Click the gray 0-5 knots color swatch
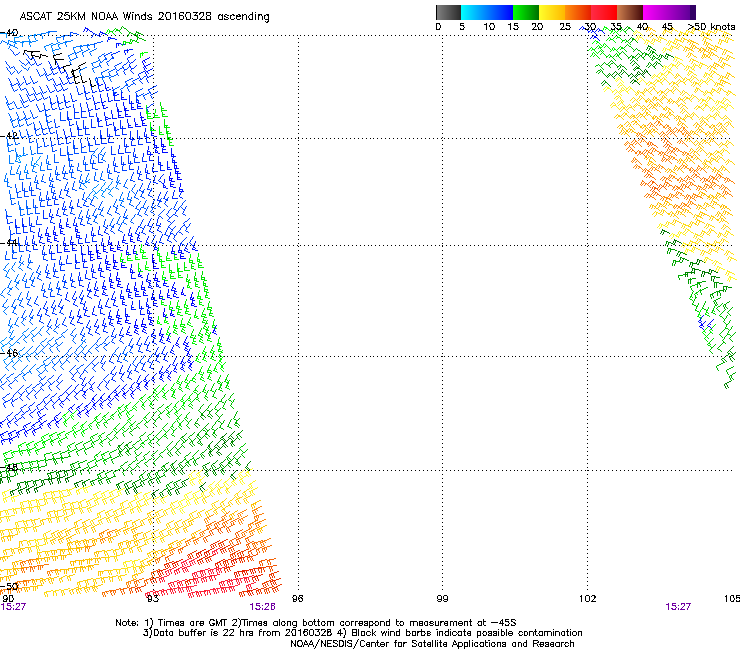Viewport: 740px width, 650px height. [448, 12]
